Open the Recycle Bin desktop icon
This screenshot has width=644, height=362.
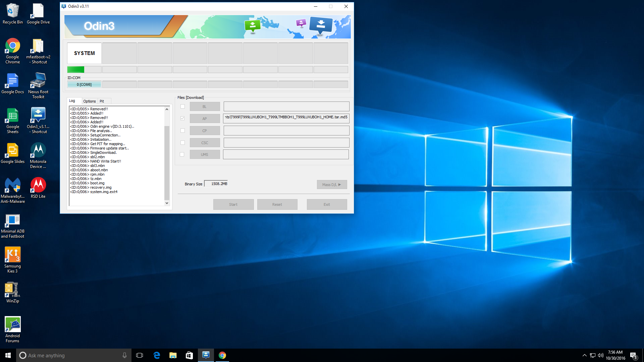pos(12,13)
